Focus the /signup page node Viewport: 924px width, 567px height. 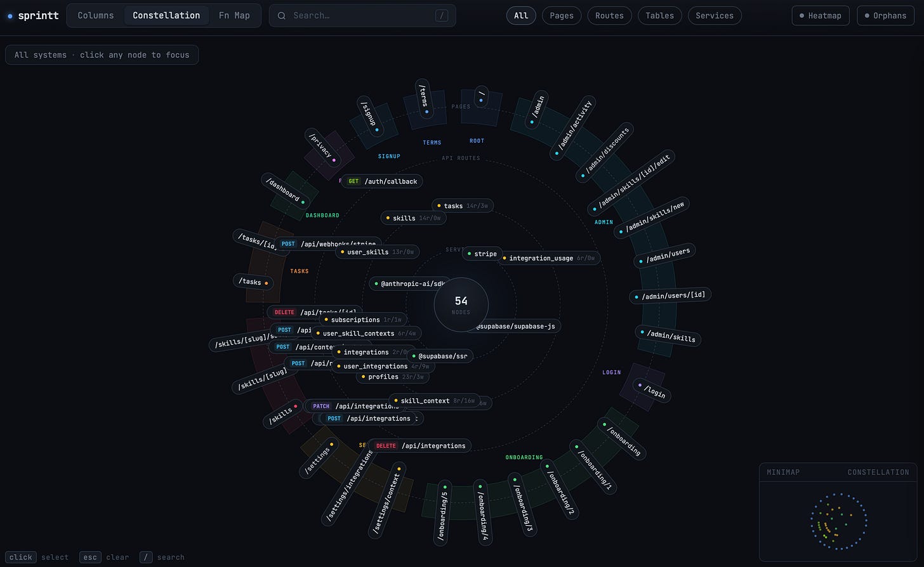pos(369,115)
